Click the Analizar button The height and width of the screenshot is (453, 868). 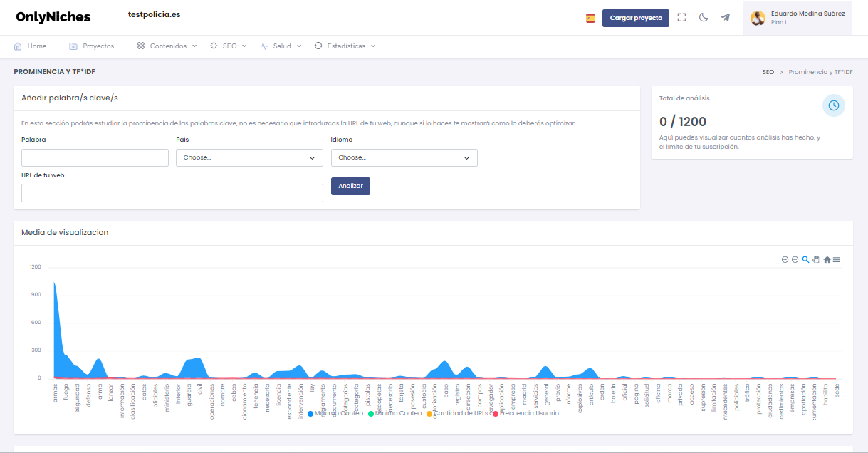pyautogui.click(x=350, y=185)
